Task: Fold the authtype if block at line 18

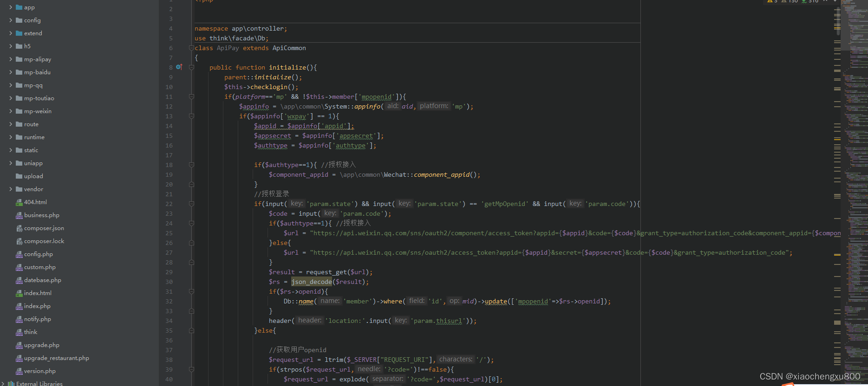Action: [191, 165]
